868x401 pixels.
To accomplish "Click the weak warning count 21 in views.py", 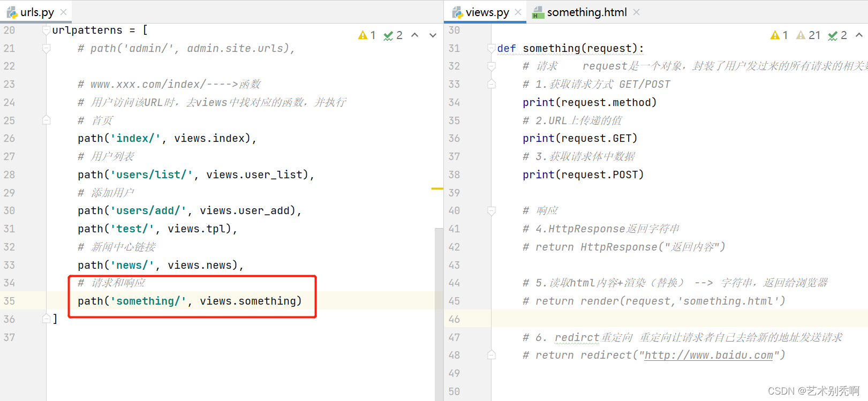I will [x=808, y=35].
